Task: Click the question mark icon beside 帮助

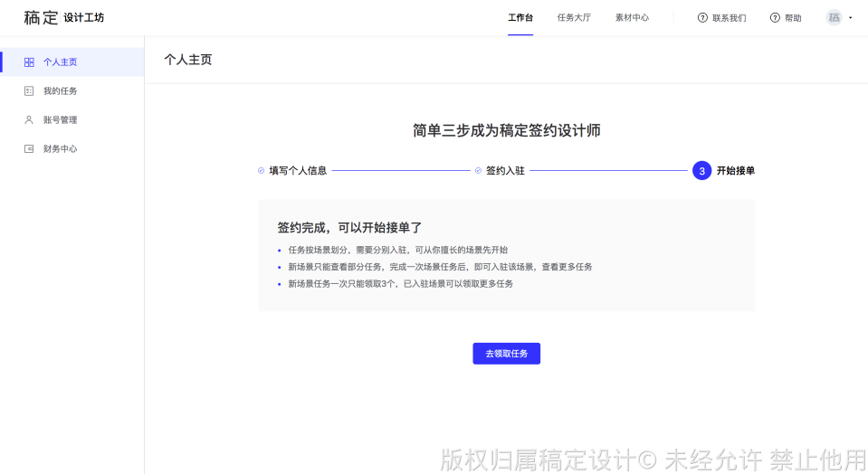Action: 775,18
